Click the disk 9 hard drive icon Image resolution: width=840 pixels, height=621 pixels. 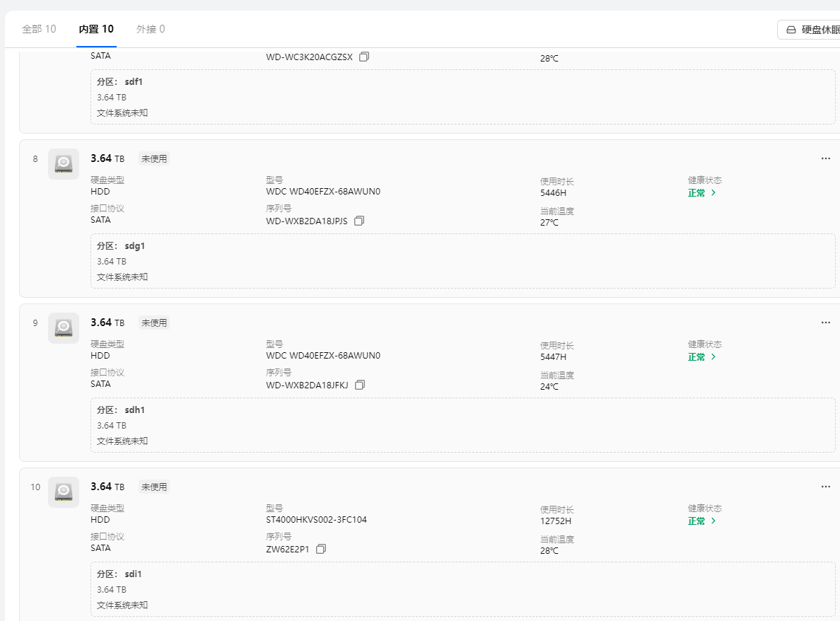point(64,327)
